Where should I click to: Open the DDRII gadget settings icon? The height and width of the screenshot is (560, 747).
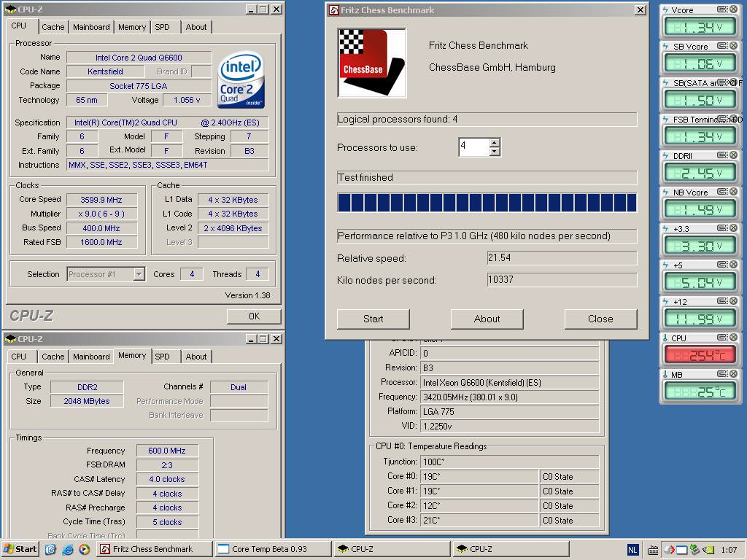point(722,155)
